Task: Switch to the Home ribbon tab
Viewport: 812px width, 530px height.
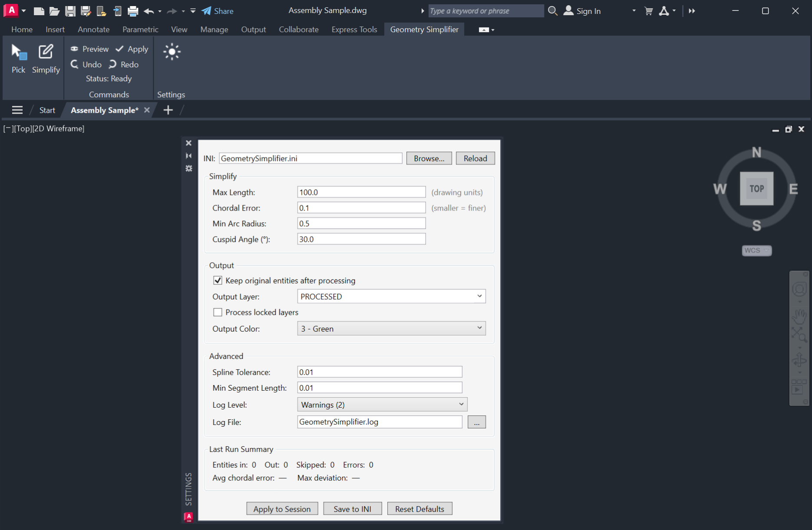Action: click(22, 30)
